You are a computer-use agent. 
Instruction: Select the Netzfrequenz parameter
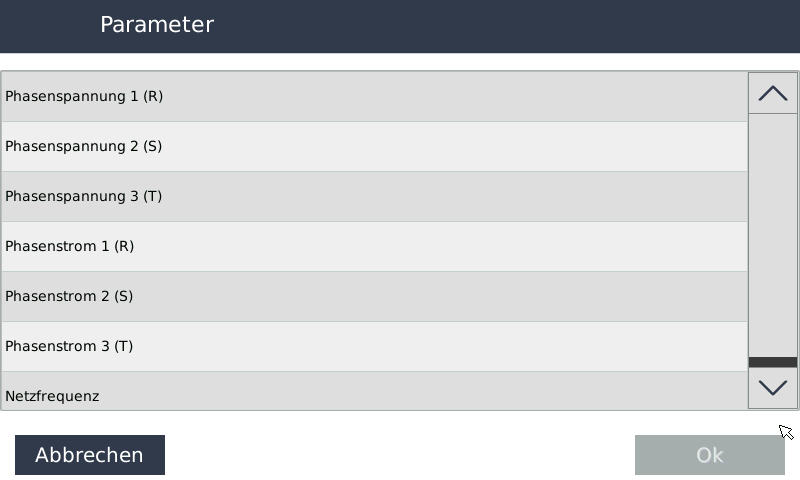[374, 392]
